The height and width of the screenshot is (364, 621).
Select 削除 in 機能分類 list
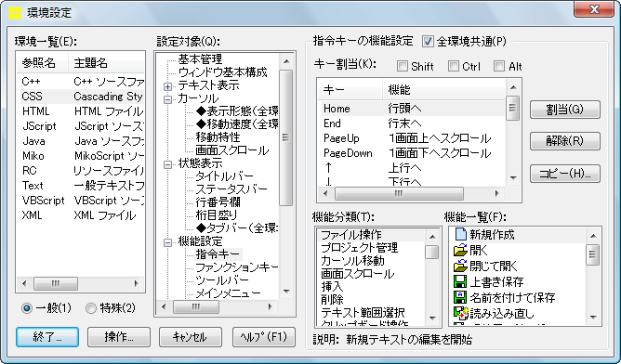[x=371, y=300]
